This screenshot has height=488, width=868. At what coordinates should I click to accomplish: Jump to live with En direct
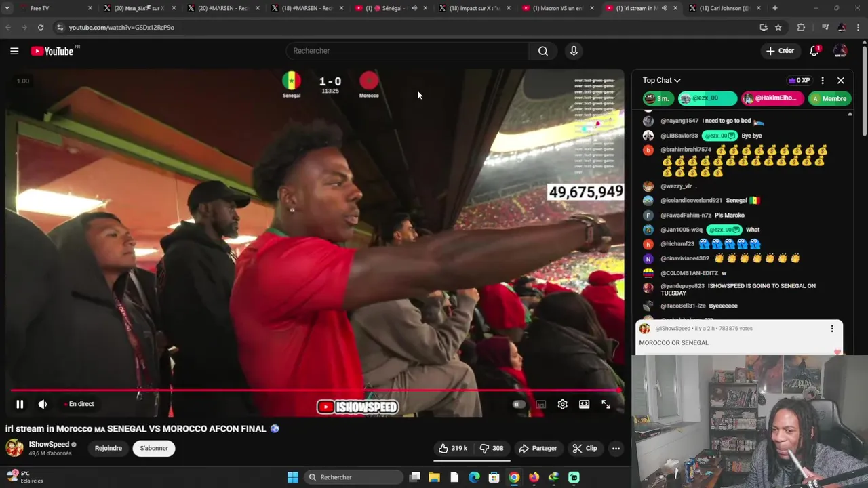[x=79, y=404]
